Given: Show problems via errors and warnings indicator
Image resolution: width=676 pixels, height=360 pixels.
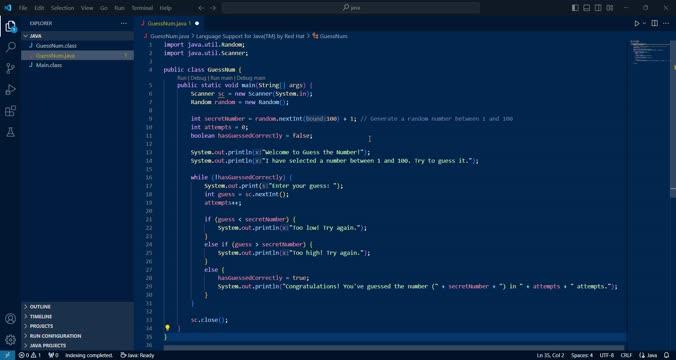Looking at the screenshot, I should pyautogui.click(x=30, y=355).
